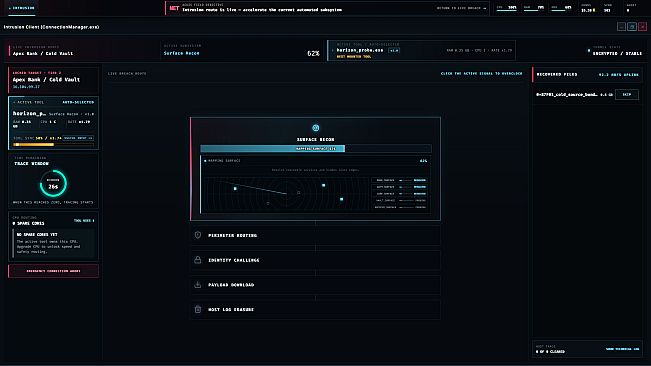Click the Auto-Selected label on Active Tool
651x366 pixels.
pyautogui.click(x=78, y=102)
